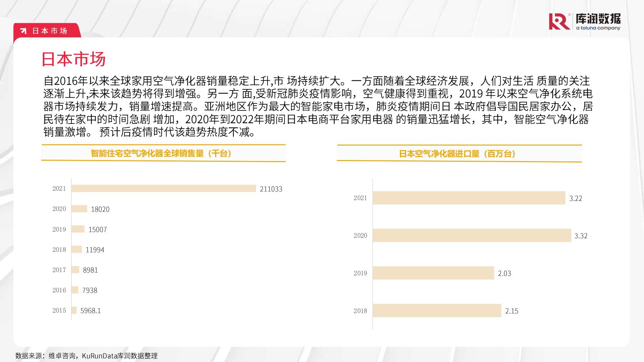Click the 2017 bar labeled 8981
Screen dimensions: 644x362
click(75, 270)
